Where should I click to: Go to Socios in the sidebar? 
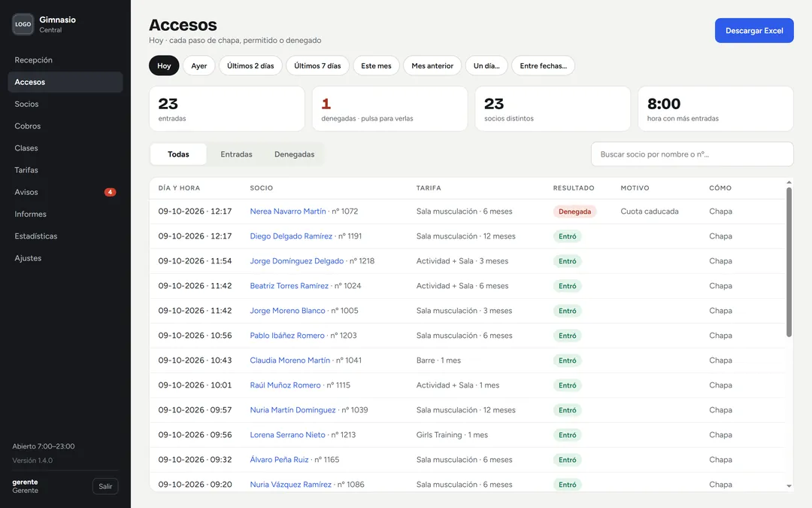65,104
